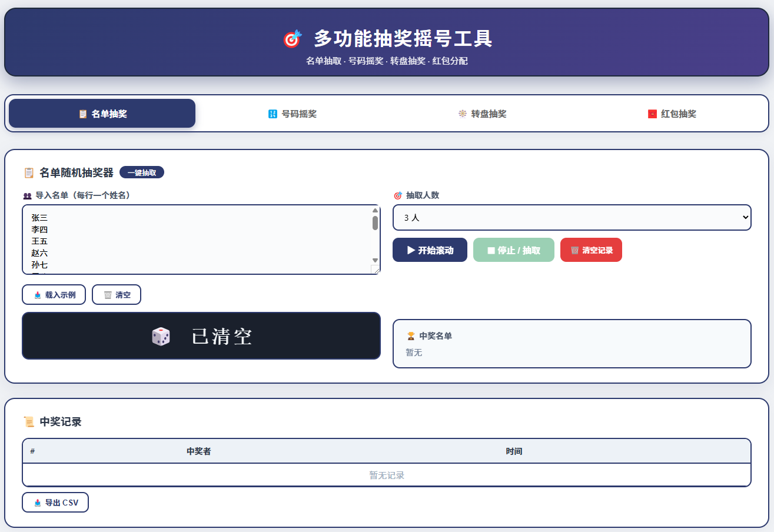The width and height of the screenshot is (774, 532).
Task: Click the textarea resize handle corner
Action: 375,270
